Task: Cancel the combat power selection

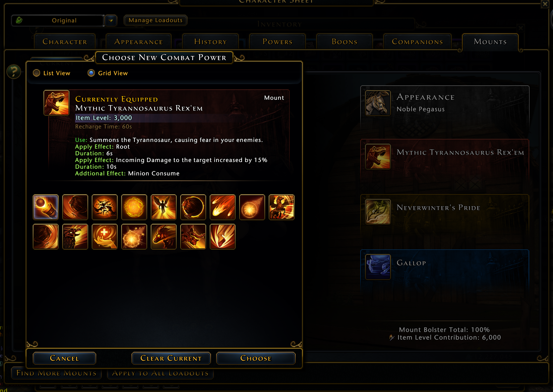Action: coord(64,358)
